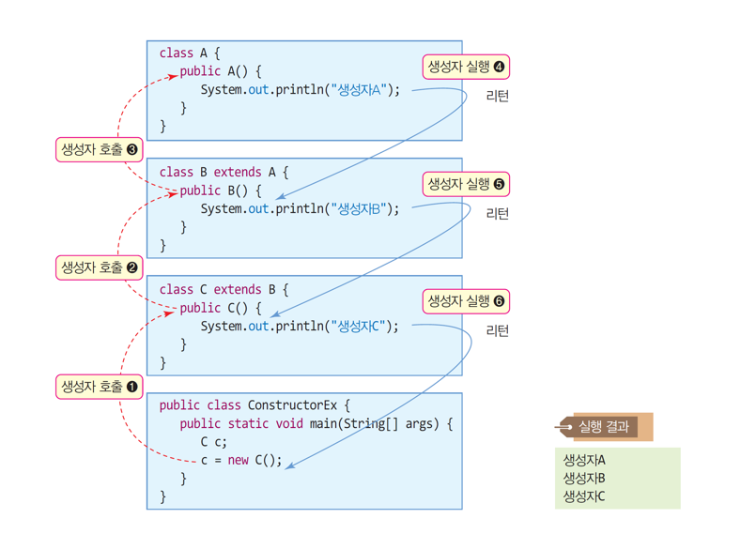Select the "public B() {" constructor line
This screenshot has width=756, height=534.
[221, 191]
